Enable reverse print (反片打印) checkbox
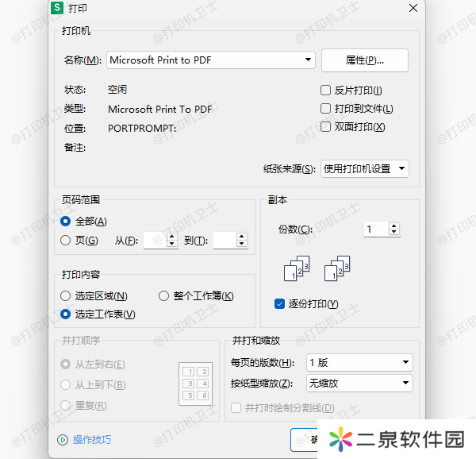This screenshot has height=459, width=476. point(325,91)
